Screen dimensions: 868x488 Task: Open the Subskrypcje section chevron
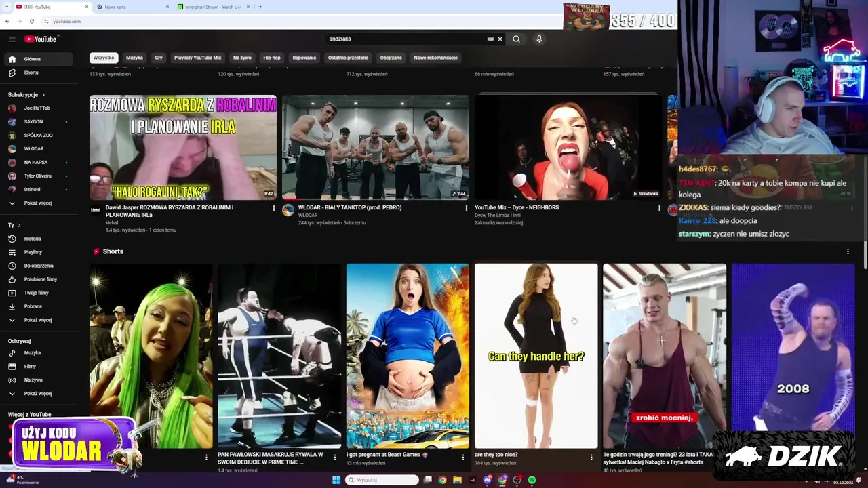(43, 95)
